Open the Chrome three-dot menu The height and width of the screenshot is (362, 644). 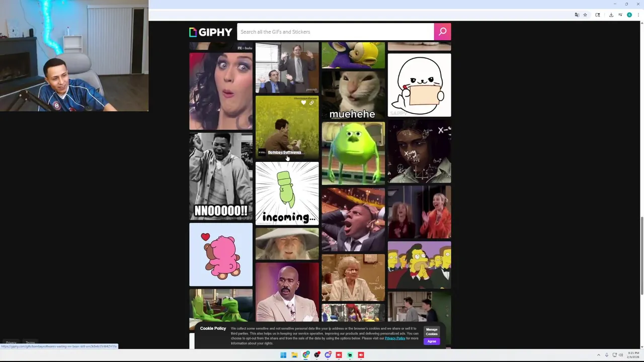pyautogui.click(x=637, y=15)
